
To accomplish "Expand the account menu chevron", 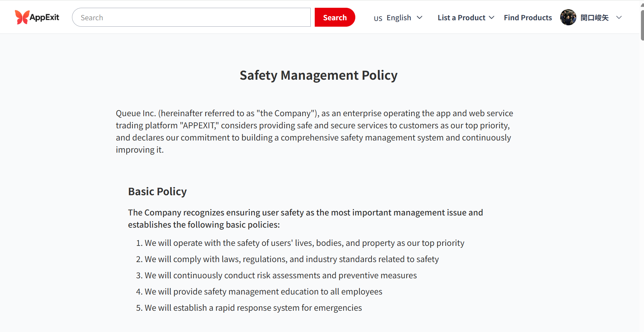I will point(619,18).
